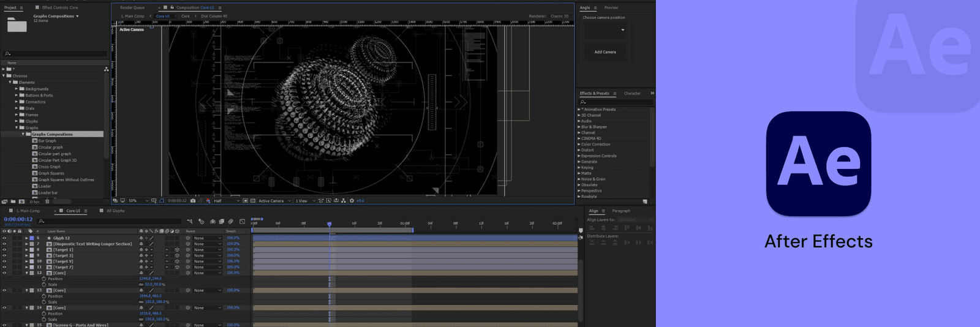This screenshot has height=327, width=980.
Task: Expand the Blur & Sharpen effects category
Action: (x=579, y=127)
